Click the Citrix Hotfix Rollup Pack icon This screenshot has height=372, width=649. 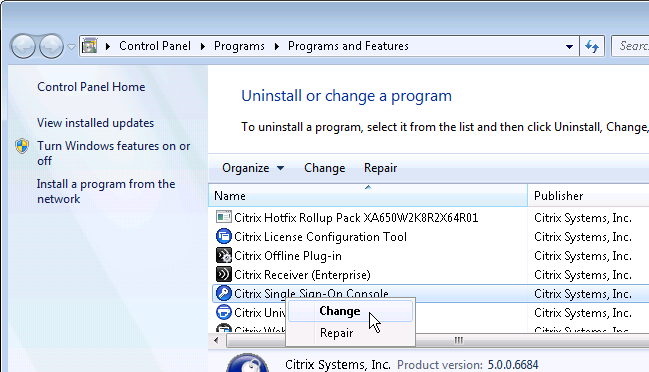(x=224, y=217)
